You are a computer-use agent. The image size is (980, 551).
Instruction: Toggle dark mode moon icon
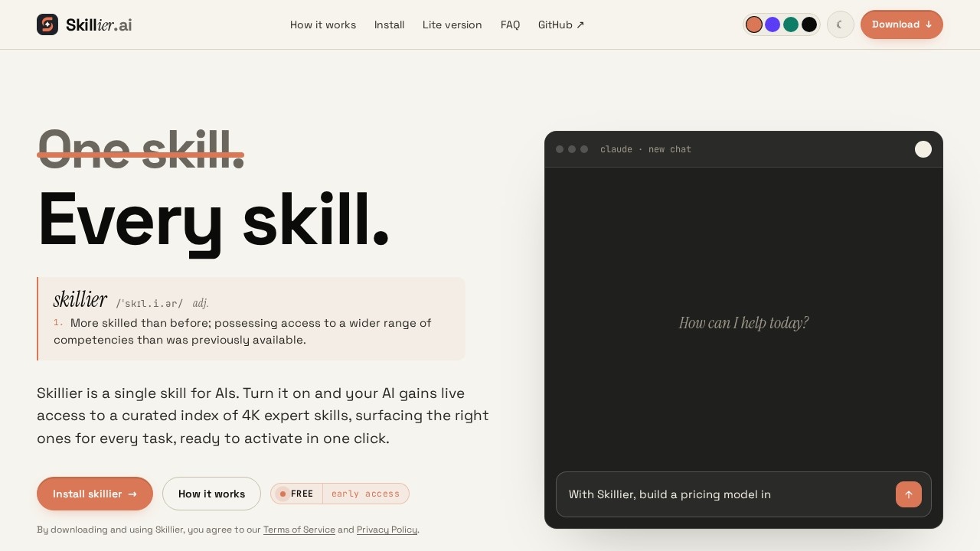click(840, 24)
